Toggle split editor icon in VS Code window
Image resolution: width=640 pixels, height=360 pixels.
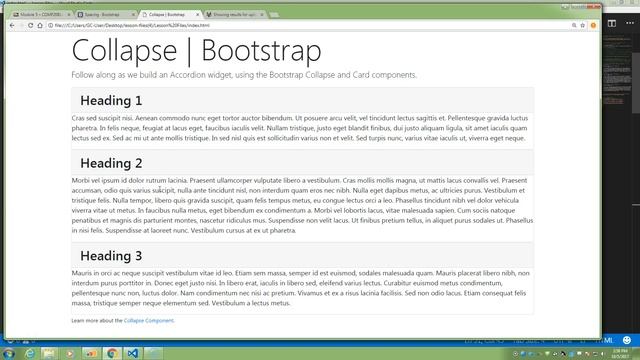(x=612, y=23)
